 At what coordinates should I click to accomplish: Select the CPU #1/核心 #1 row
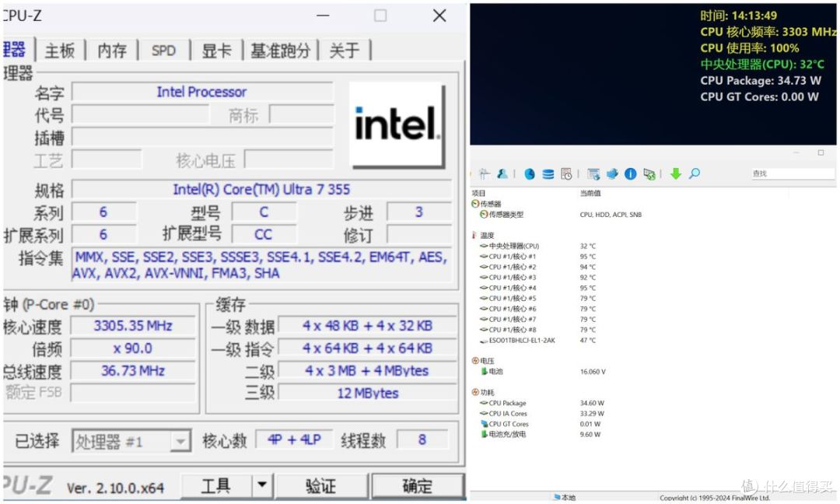point(508,257)
